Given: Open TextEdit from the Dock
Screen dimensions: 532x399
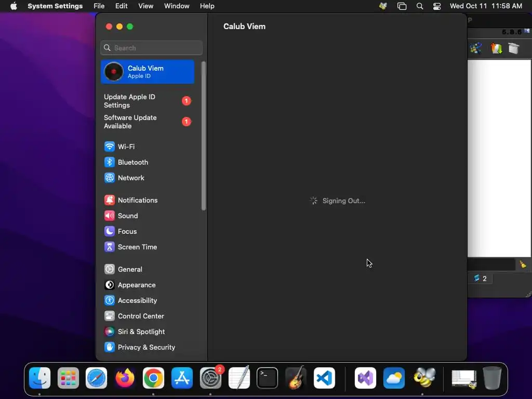Looking at the screenshot, I should point(239,378).
